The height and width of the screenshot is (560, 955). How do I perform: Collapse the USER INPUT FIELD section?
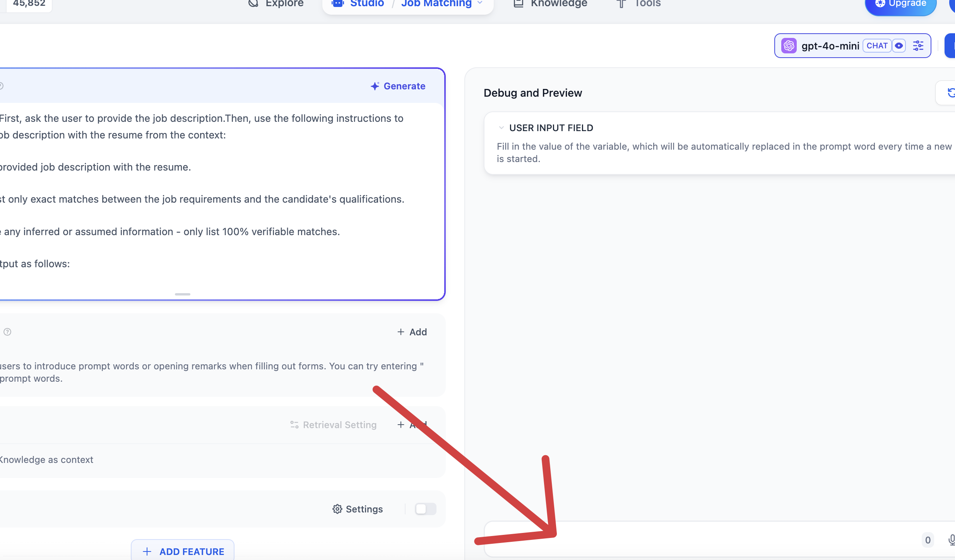(x=501, y=128)
